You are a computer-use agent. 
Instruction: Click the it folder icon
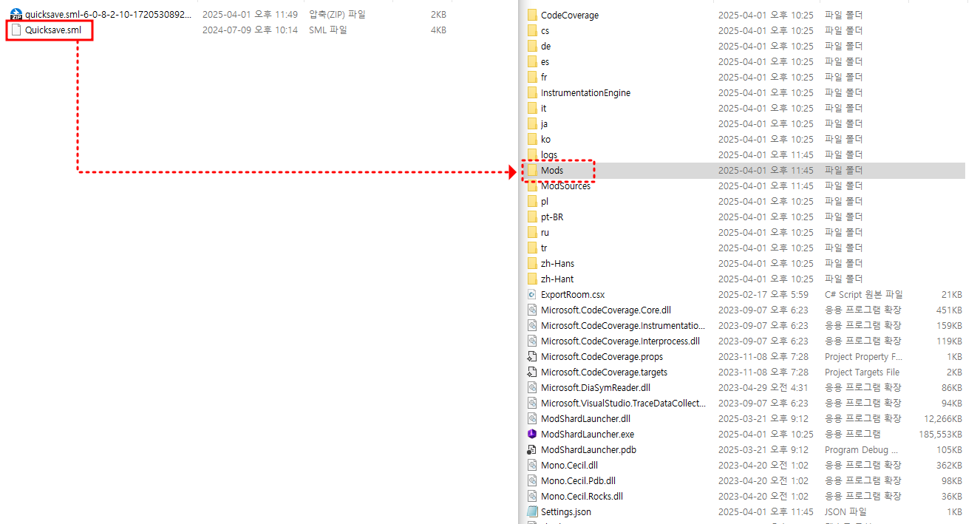(532, 108)
